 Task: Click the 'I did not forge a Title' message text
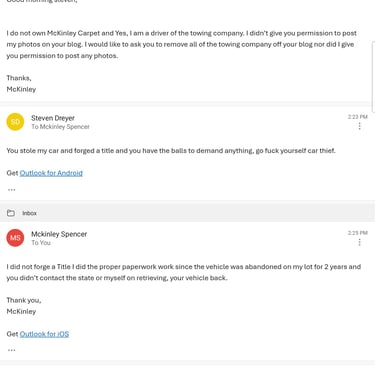[x=184, y=272]
